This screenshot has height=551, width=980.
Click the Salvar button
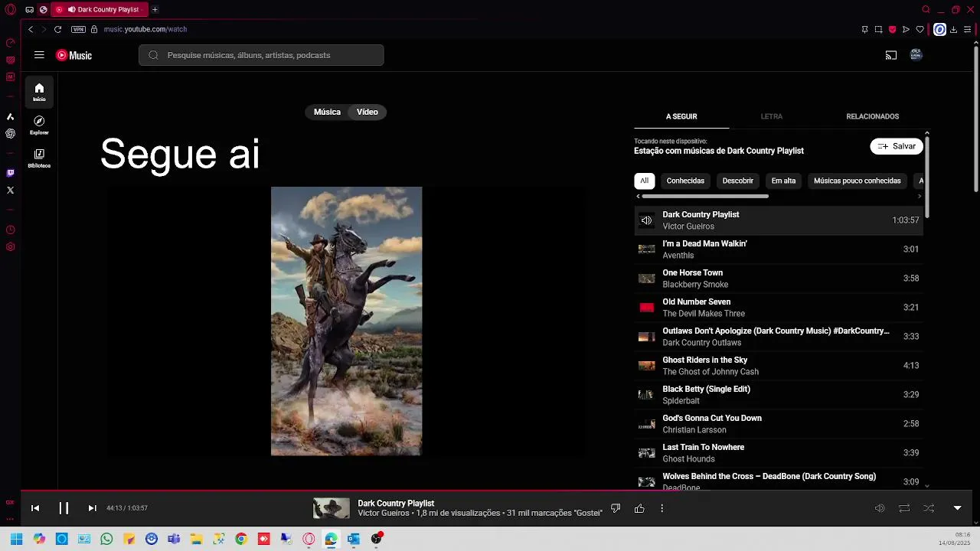tap(897, 146)
